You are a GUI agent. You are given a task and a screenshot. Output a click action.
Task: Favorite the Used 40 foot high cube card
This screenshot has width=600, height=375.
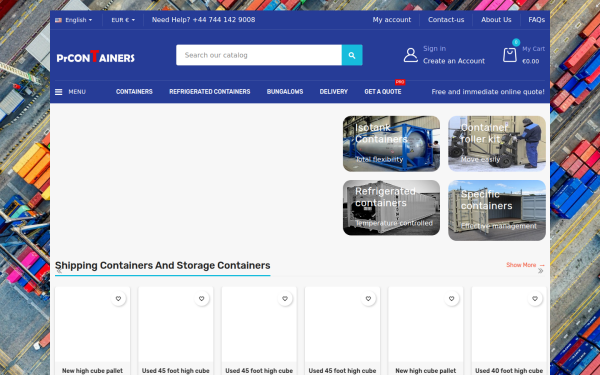tap(535, 298)
